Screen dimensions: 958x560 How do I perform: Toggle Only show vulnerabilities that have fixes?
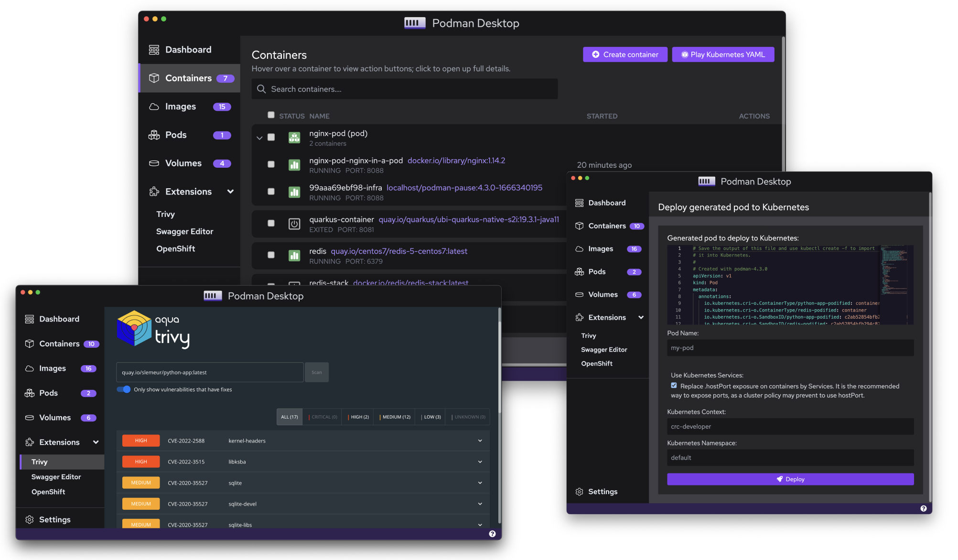pyautogui.click(x=124, y=389)
